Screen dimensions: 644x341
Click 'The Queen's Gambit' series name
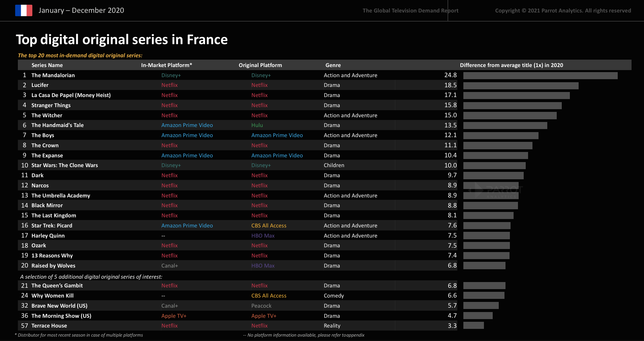[x=57, y=286]
